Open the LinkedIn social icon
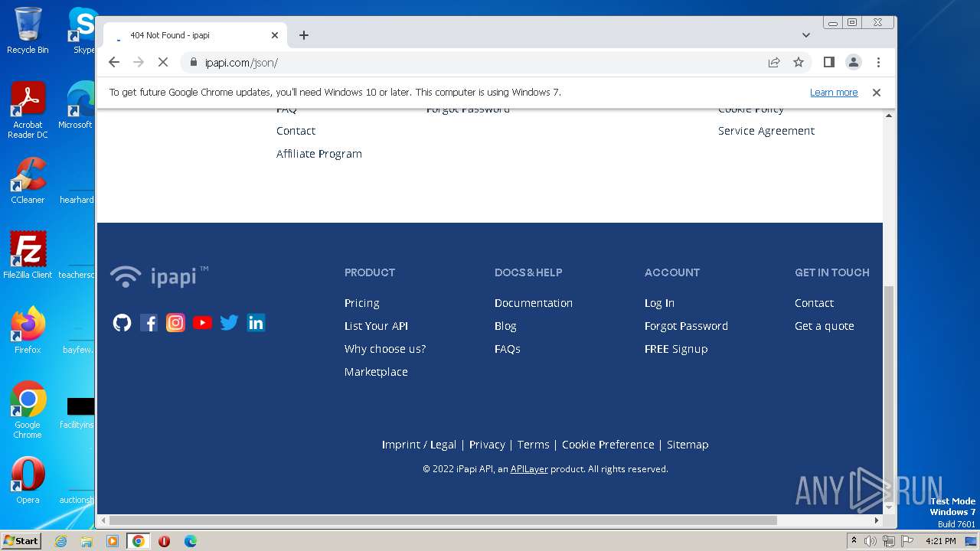Image resolution: width=980 pixels, height=551 pixels. click(256, 323)
